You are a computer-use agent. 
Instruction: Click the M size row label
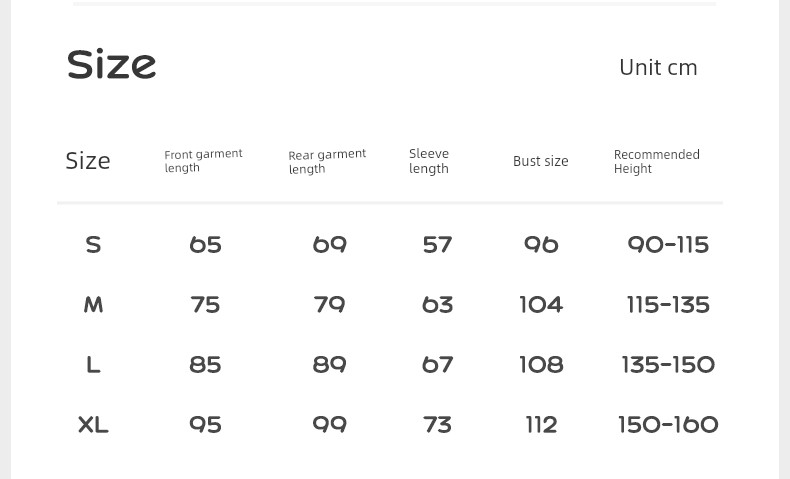tap(93, 305)
